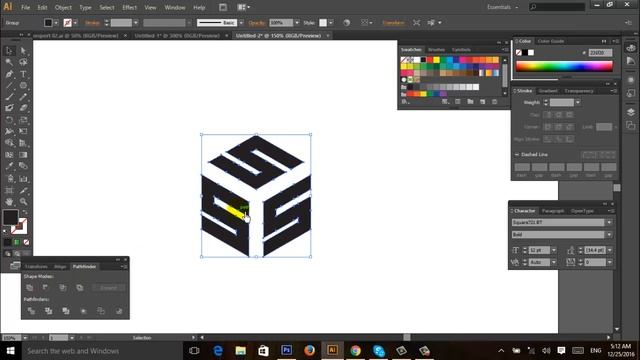Open the Effect menu
This screenshot has height=360, width=640.
click(129, 7)
